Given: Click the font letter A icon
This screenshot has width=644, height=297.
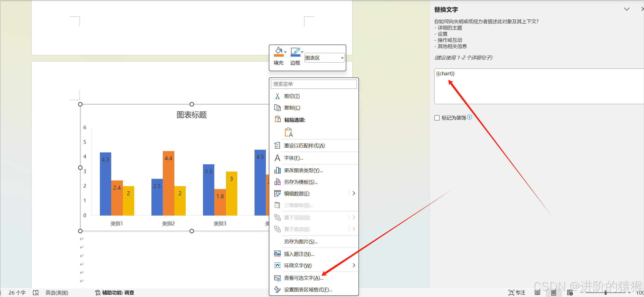Looking at the screenshot, I should coord(277,158).
